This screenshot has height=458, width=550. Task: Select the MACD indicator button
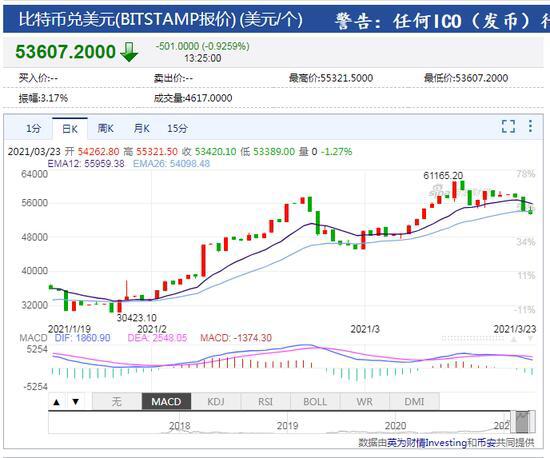(x=166, y=401)
